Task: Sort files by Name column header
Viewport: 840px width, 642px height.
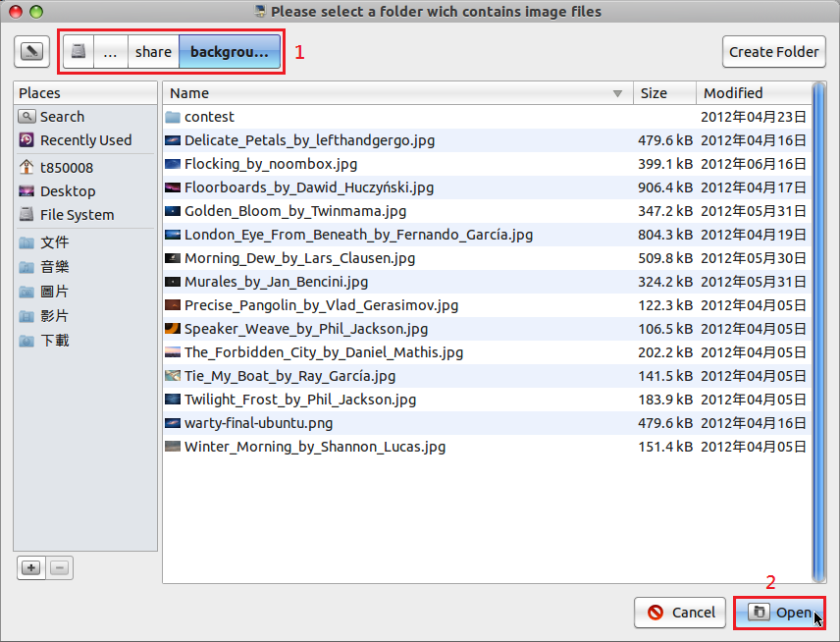Action: coord(393,93)
